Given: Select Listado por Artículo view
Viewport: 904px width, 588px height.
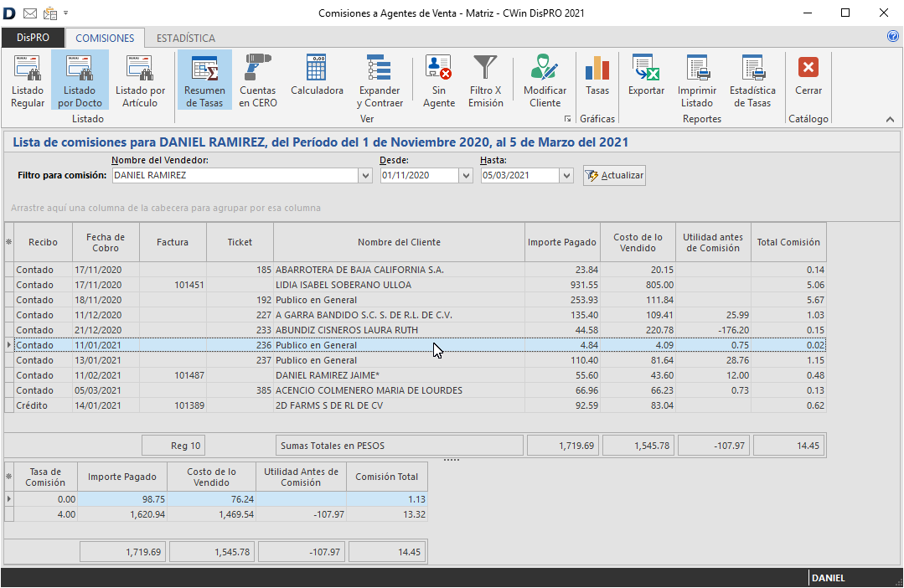Looking at the screenshot, I should 140,80.
